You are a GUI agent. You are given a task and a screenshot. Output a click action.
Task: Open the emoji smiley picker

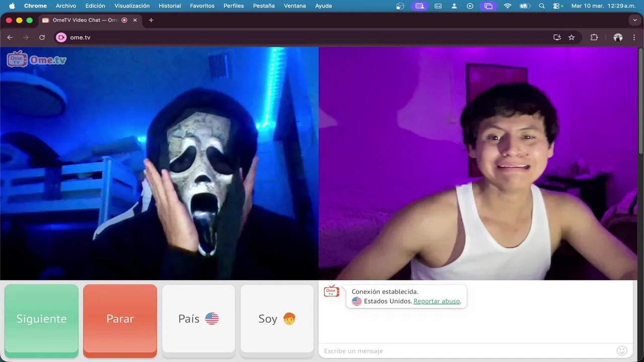pos(622,350)
